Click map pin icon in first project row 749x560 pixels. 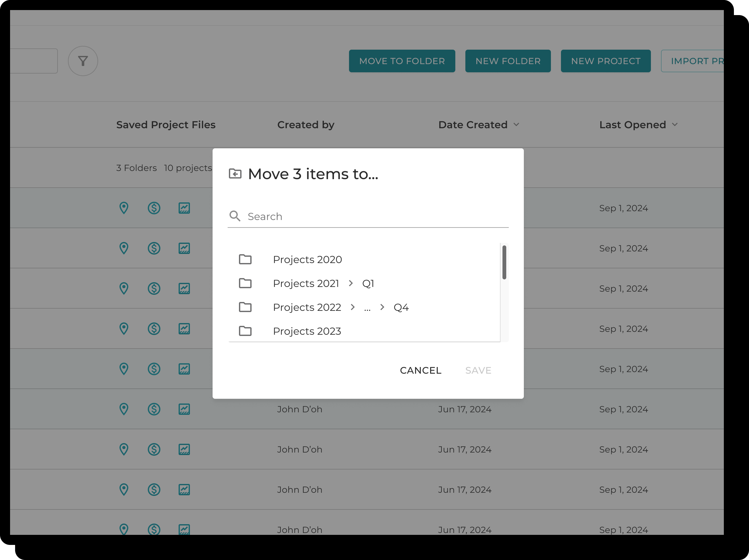(124, 208)
